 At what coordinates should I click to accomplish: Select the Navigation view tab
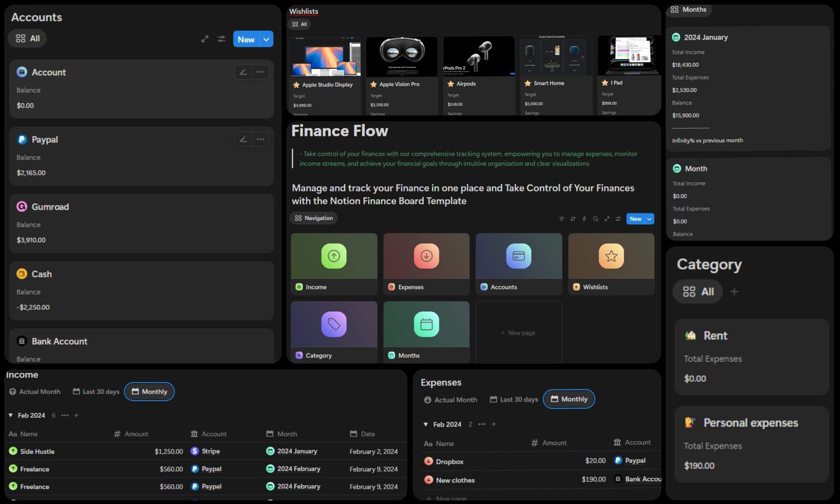(x=314, y=218)
